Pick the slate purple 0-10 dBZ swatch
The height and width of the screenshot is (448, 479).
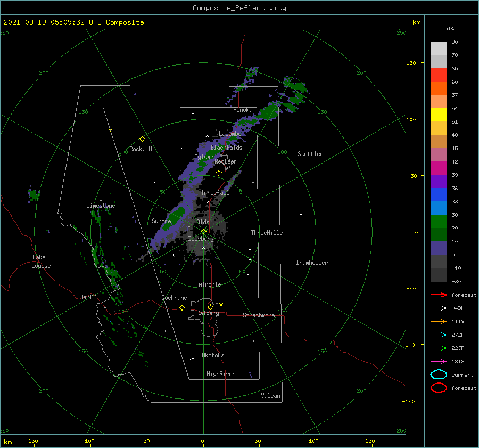[x=439, y=248]
